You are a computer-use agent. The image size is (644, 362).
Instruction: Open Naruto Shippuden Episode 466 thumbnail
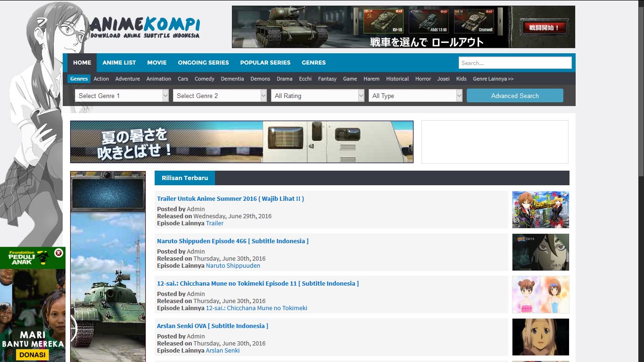(x=541, y=252)
